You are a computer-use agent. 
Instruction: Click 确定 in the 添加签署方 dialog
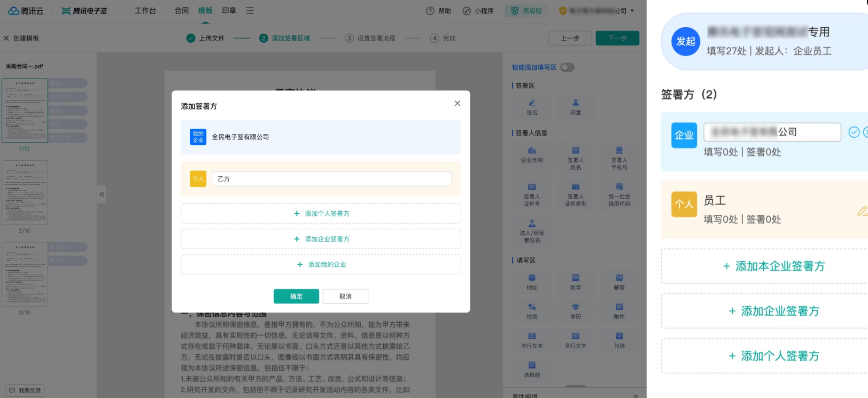pos(296,296)
